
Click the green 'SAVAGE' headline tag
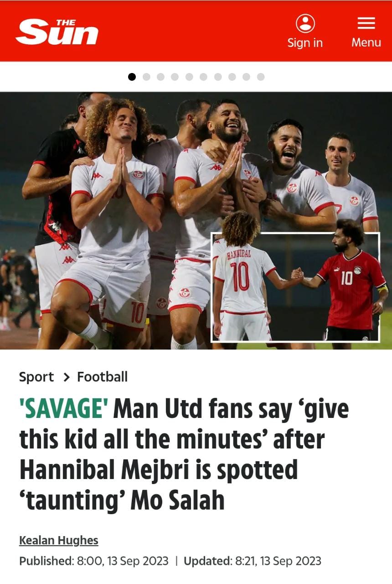63,409
